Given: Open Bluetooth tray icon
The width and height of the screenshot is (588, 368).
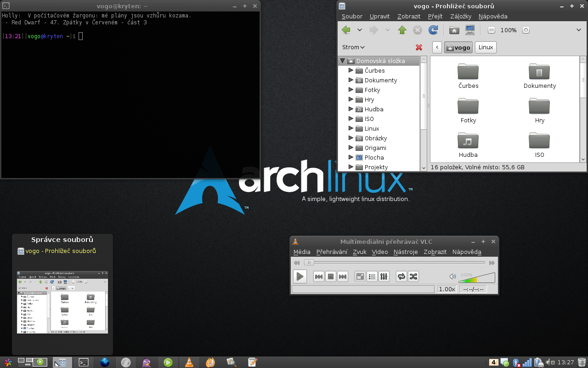Looking at the screenshot, I should (516, 362).
